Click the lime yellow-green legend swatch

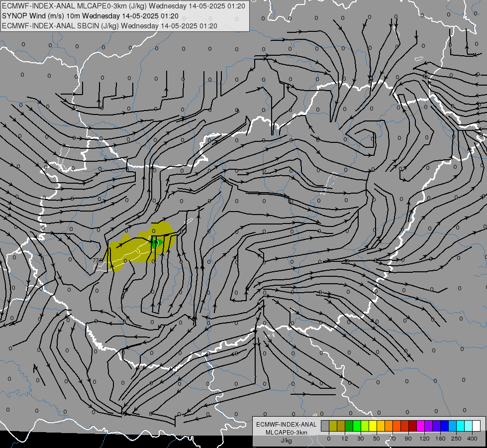point(365,426)
